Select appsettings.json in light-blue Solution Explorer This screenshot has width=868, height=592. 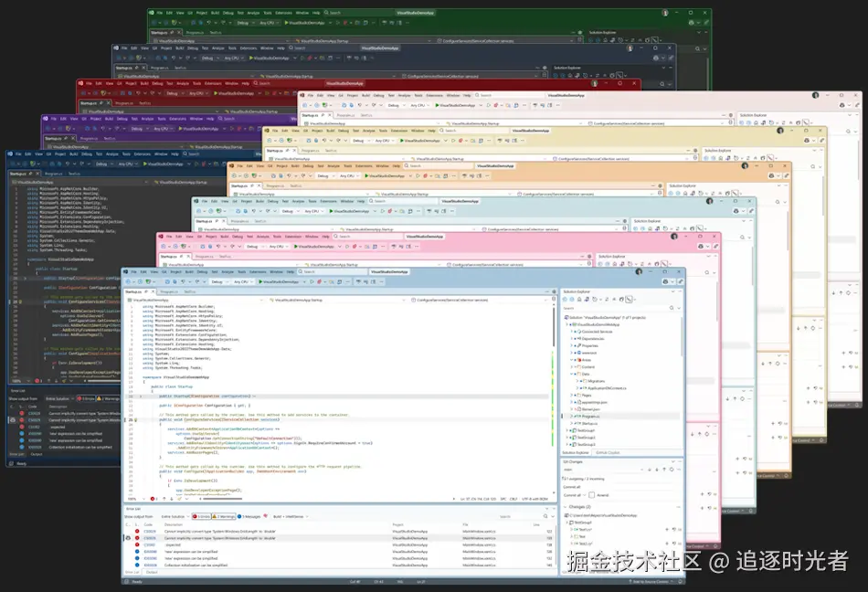coord(595,402)
